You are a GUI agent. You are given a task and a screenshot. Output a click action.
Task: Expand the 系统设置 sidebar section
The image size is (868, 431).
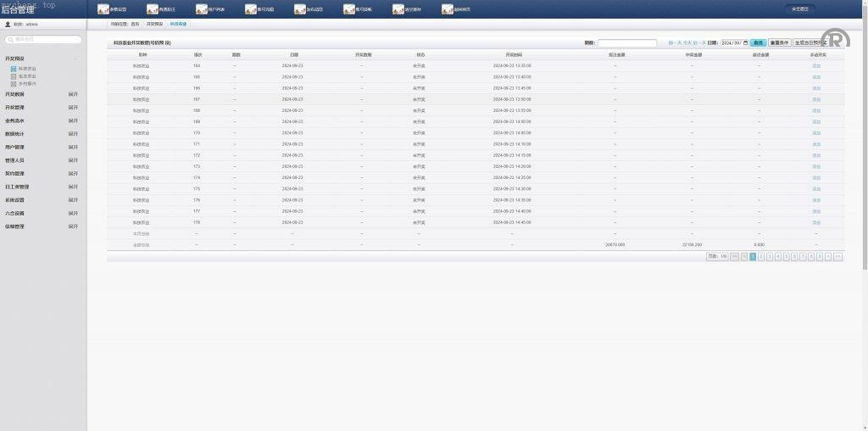[73, 200]
